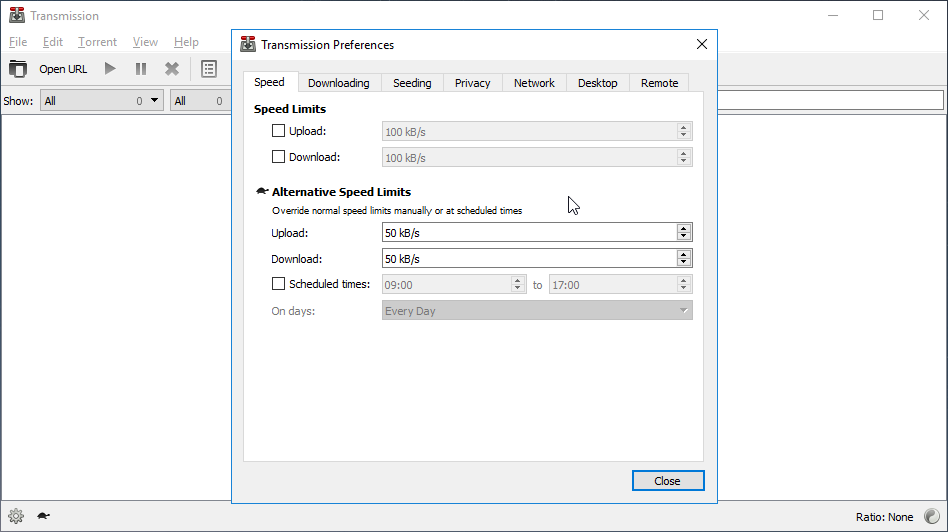Open the Torrent menu
Image resolution: width=948 pixels, height=532 pixels.
97,42
